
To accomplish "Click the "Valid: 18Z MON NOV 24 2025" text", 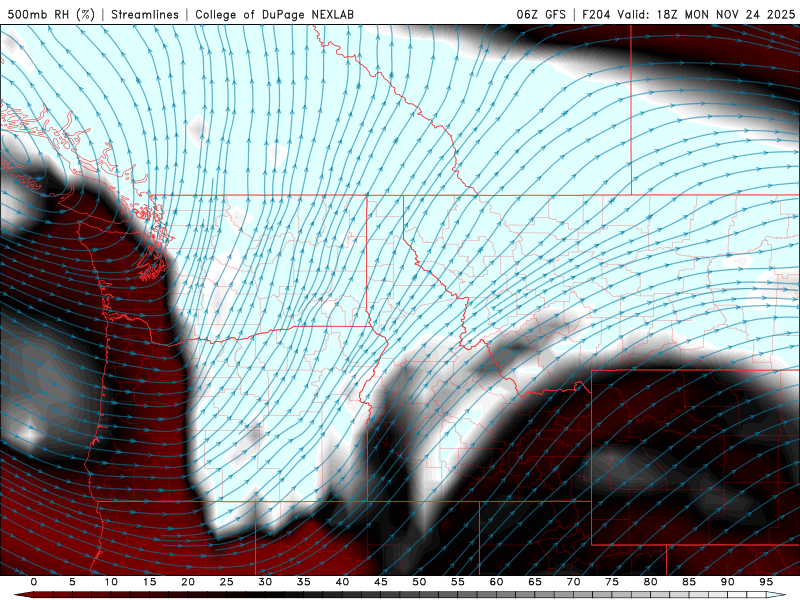I will click(x=706, y=15).
